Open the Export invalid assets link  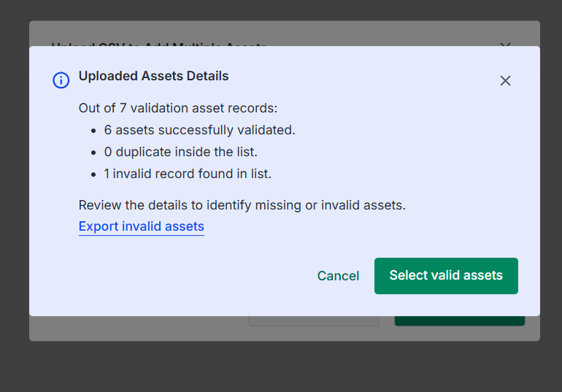[x=141, y=226]
